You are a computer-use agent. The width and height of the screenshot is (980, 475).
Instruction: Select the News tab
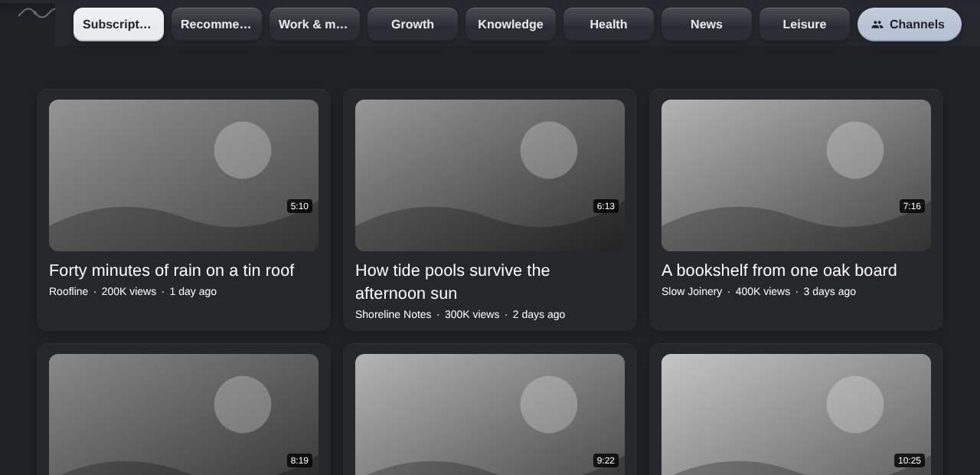tap(707, 25)
